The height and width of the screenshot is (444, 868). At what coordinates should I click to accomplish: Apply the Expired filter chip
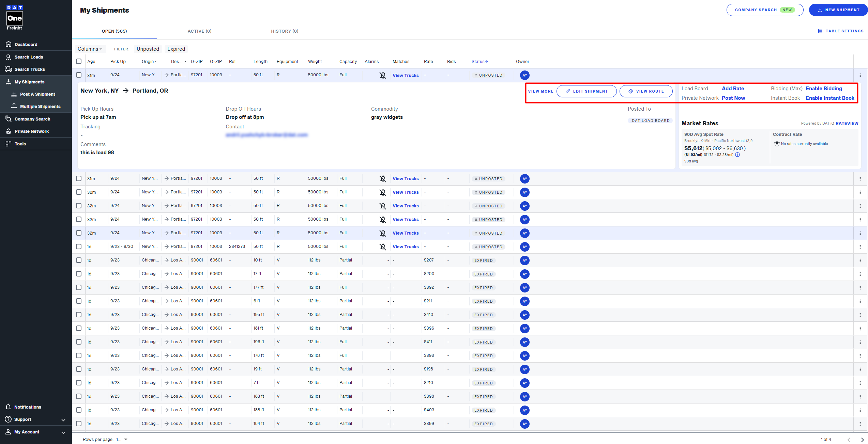(x=176, y=49)
